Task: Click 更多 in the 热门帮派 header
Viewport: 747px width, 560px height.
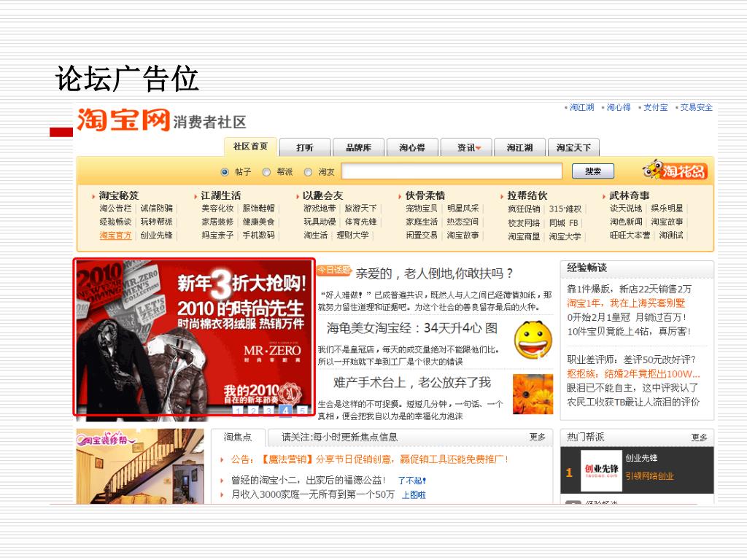Action: click(x=699, y=437)
